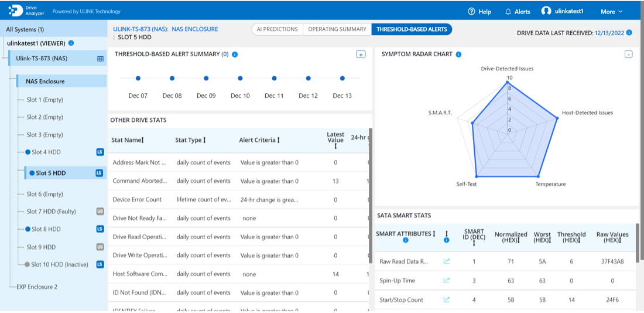644x313 pixels.
Task: Collapse the Symptom Radar Chart panel
Action: pos(628,55)
